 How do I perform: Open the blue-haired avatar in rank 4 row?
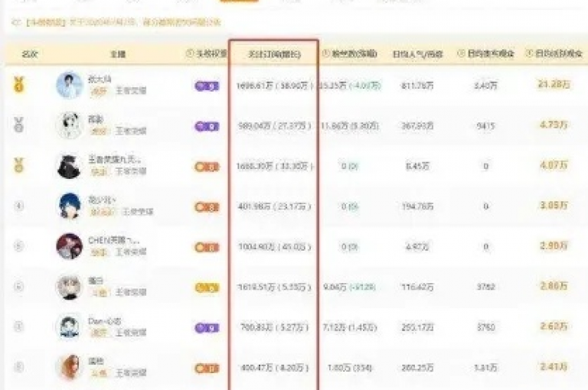pos(69,206)
